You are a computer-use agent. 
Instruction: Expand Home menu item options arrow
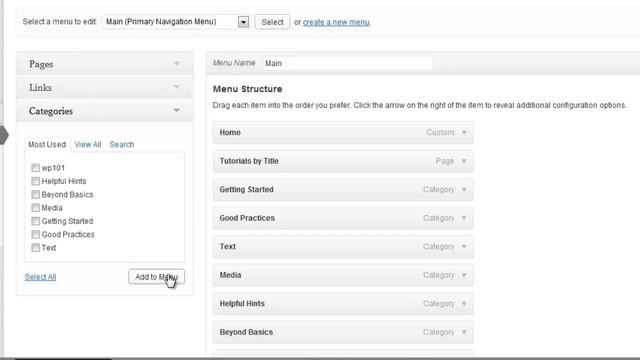pyautogui.click(x=464, y=132)
